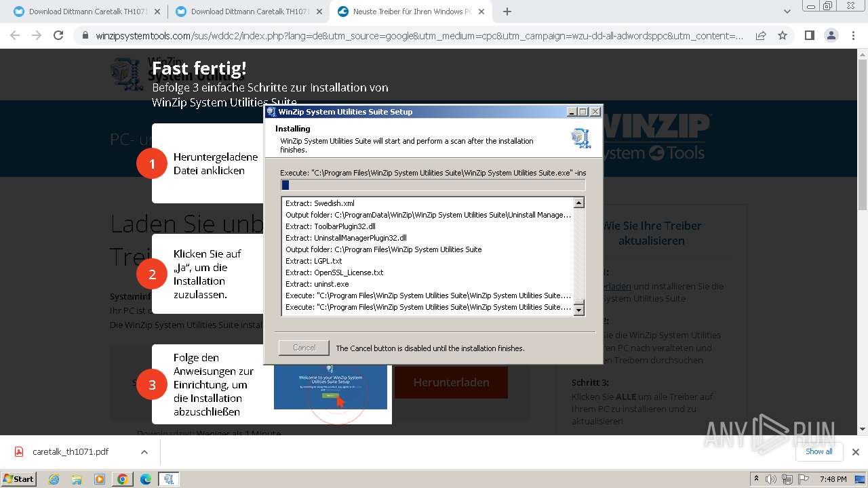The height and width of the screenshot is (488, 868).
Task: Launch Internet Explorer from taskbar
Action: coord(54,479)
